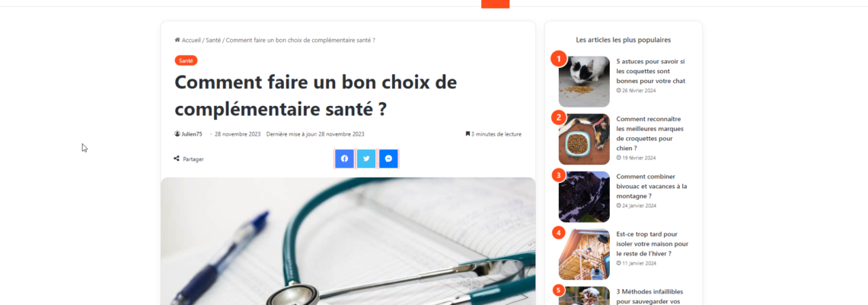This screenshot has height=305, width=868.
Task: Click the bookmark icon near reading time
Action: 468,133
